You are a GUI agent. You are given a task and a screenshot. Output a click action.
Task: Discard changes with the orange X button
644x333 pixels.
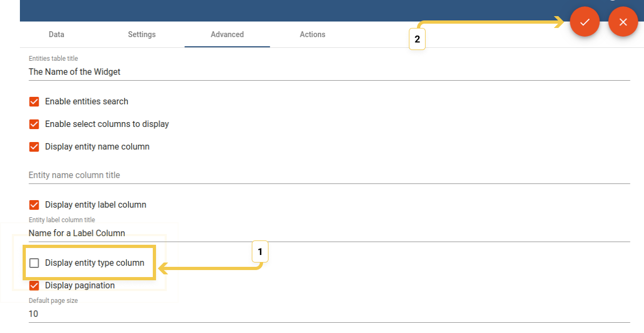coord(623,22)
